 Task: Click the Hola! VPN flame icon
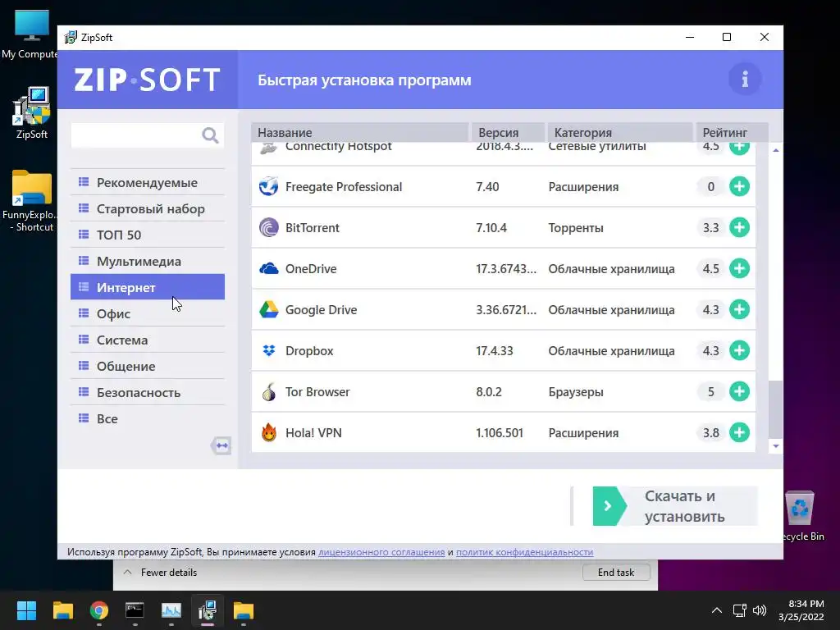pyautogui.click(x=268, y=432)
